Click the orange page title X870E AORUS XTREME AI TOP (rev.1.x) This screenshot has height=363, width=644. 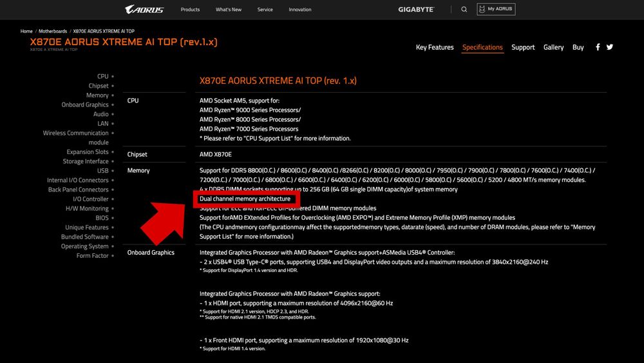tap(124, 42)
